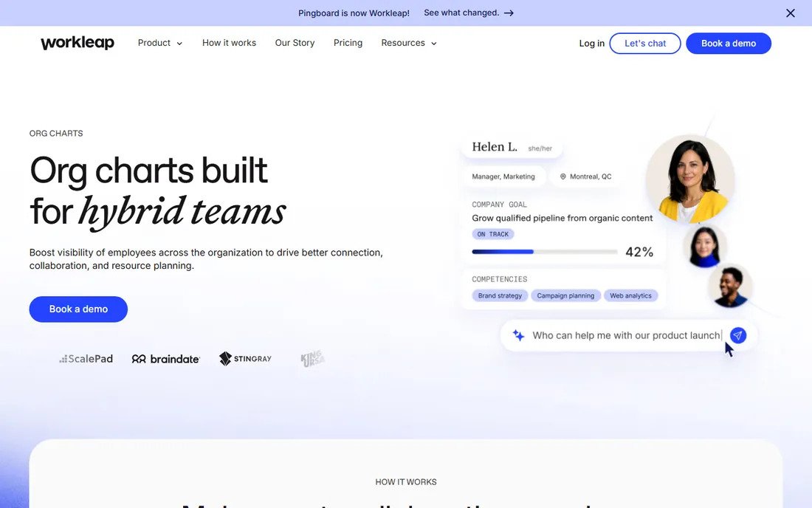Click the COMPETENCIES label

499,279
